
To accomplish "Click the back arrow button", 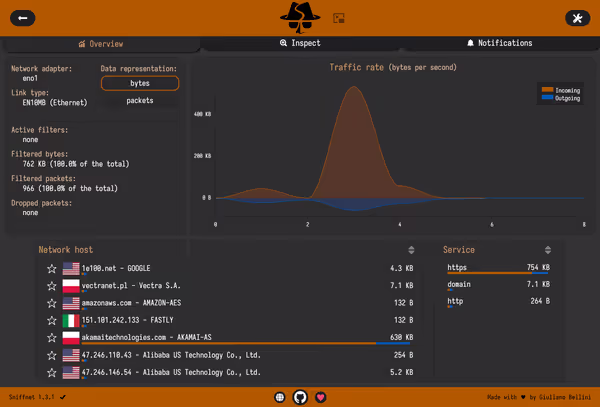I will coord(21,18).
